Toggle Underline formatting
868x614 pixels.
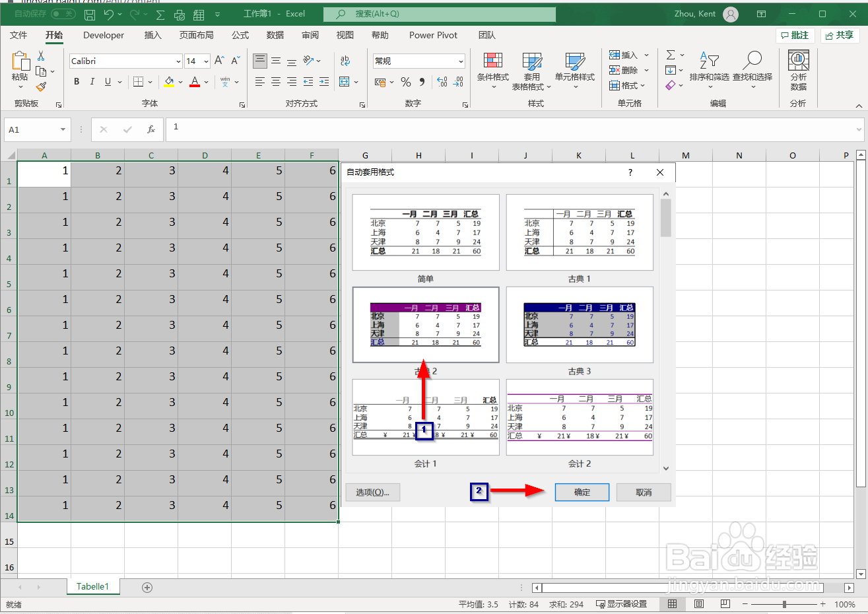pos(108,82)
